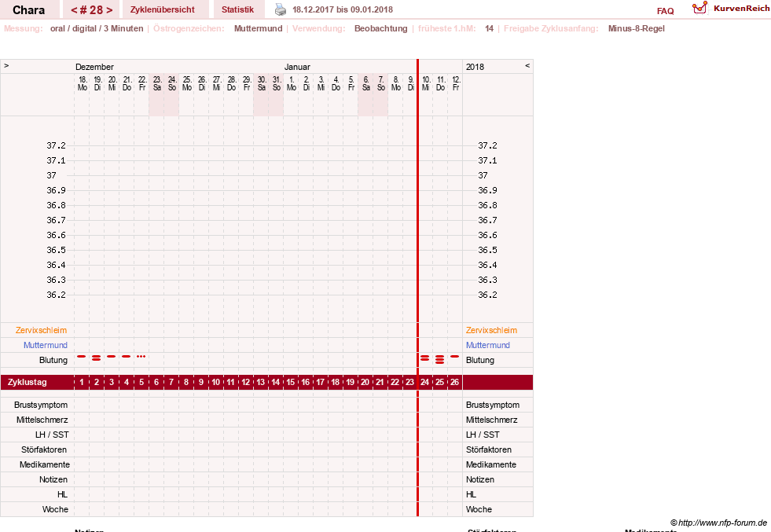Click the left Medikamente row label
The height and width of the screenshot is (532, 771).
pos(45,464)
